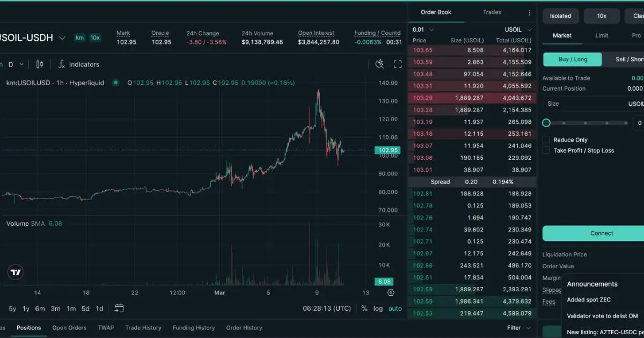Image resolution: width=644 pixels, height=338 pixels.
Task: Click the Connect button
Action: tap(601, 233)
